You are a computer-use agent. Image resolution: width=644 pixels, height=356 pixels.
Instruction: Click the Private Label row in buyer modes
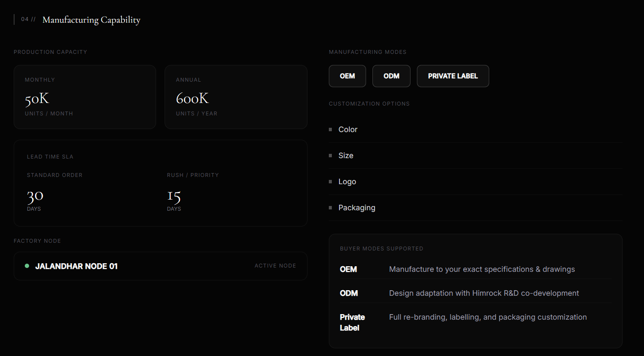point(476,322)
